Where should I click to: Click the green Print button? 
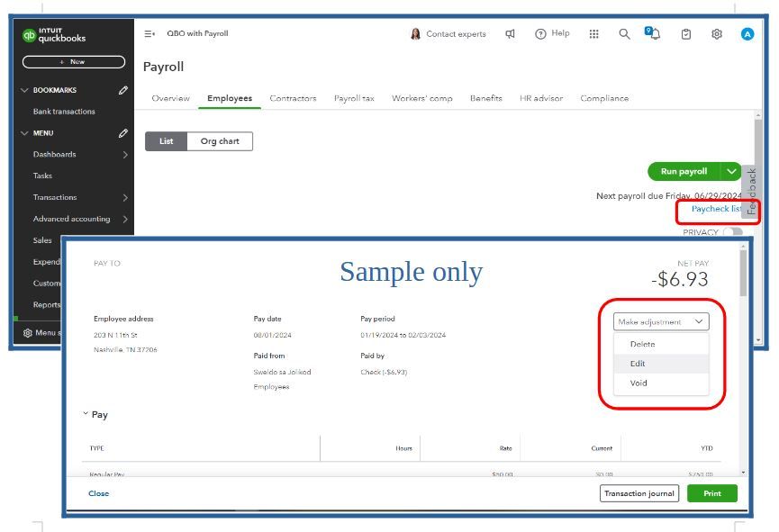[x=712, y=493]
